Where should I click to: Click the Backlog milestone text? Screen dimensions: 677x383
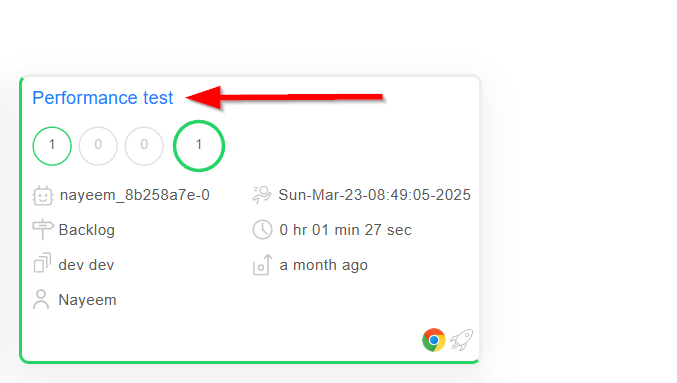87,230
